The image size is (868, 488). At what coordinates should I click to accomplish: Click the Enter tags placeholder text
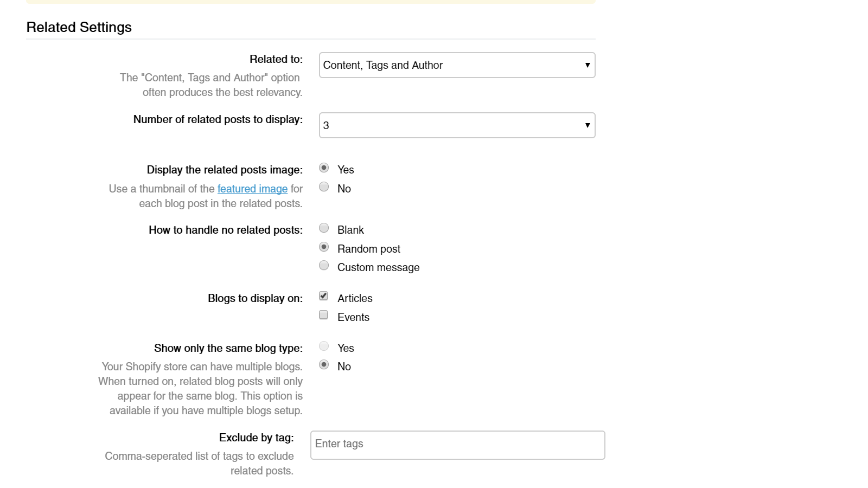(x=340, y=444)
